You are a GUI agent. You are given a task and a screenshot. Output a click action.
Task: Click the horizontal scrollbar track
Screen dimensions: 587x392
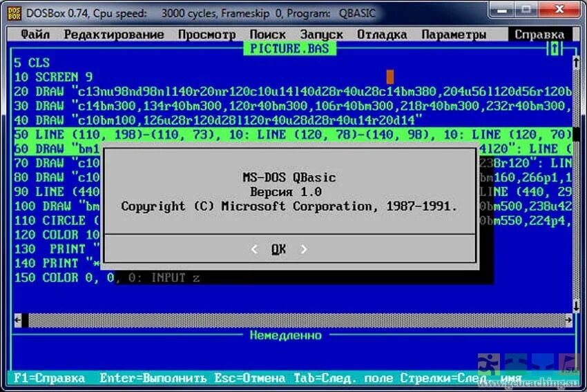click(296, 320)
